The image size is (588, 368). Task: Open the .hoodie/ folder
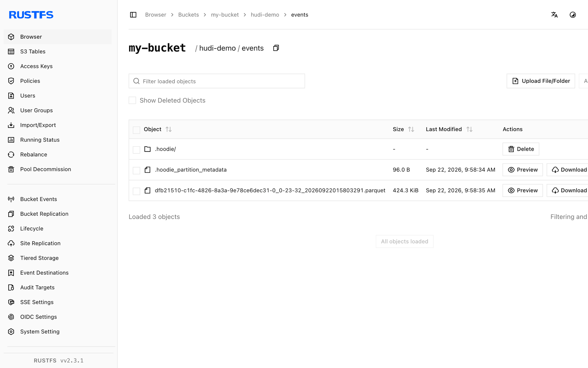click(x=165, y=149)
